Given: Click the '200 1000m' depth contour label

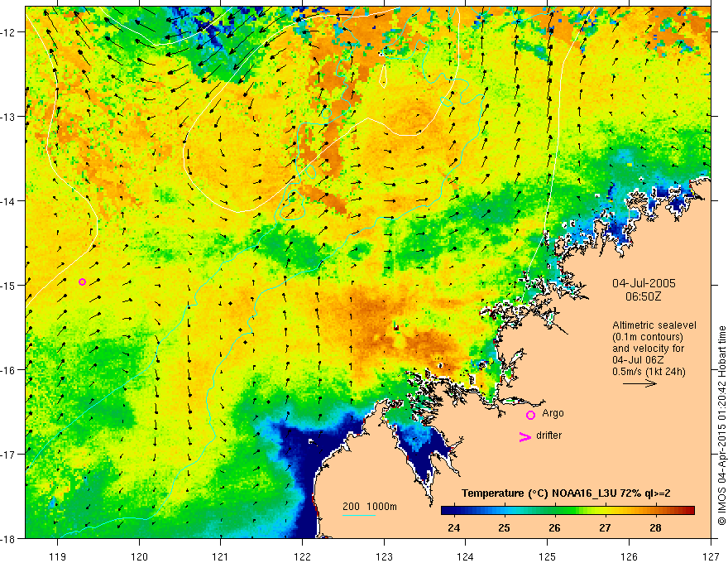Looking at the screenshot, I should [x=370, y=507].
